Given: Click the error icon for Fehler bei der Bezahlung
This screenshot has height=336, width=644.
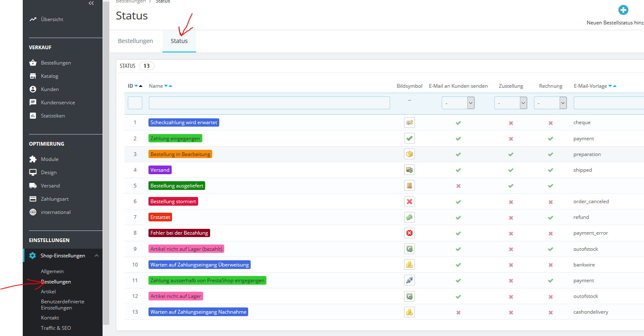Looking at the screenshot, I should click(409, 233).
